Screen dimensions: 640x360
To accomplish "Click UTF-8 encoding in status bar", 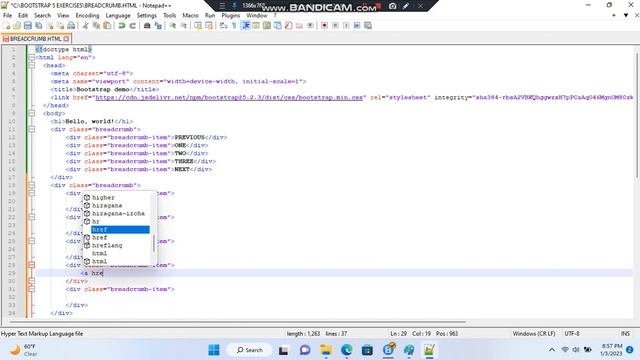I will tap(572, 333).
